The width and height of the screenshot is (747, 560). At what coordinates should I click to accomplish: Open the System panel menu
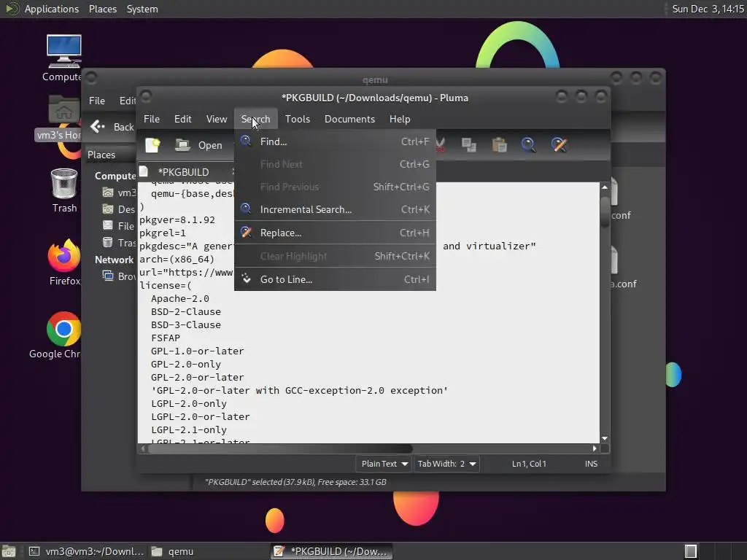(x=142, y=9)
